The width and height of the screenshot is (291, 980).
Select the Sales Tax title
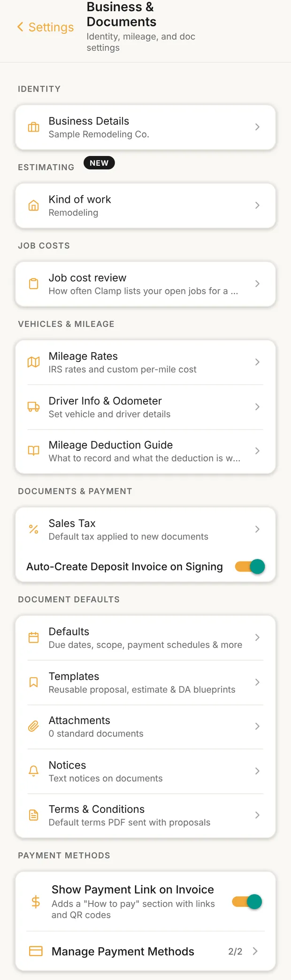click(72, 524)
